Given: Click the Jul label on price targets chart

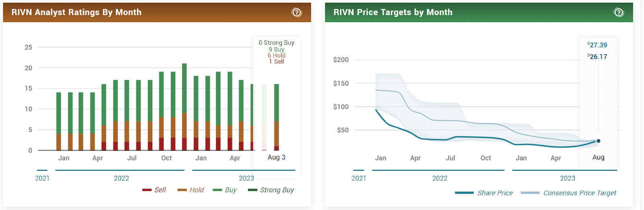Looking at the screenshot, I should 450,158.
